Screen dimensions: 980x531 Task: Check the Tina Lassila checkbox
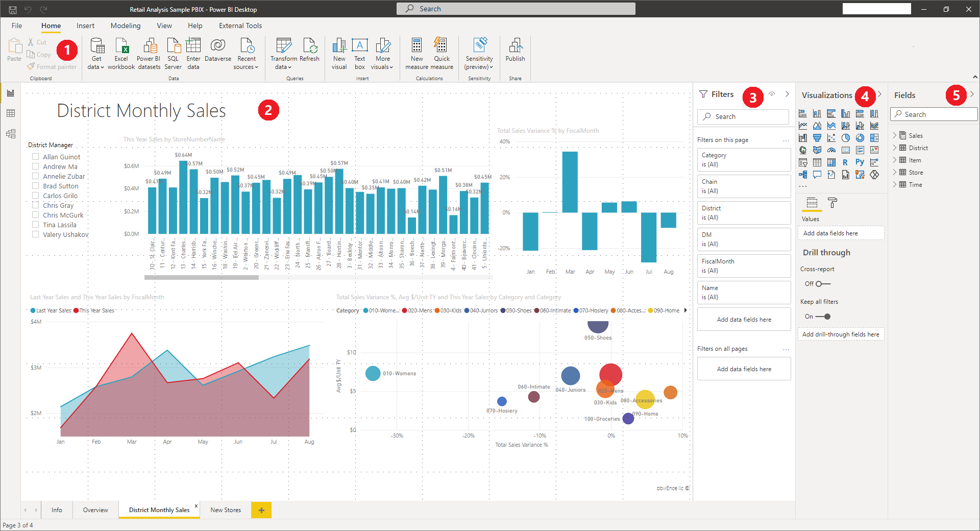(36, 225)
